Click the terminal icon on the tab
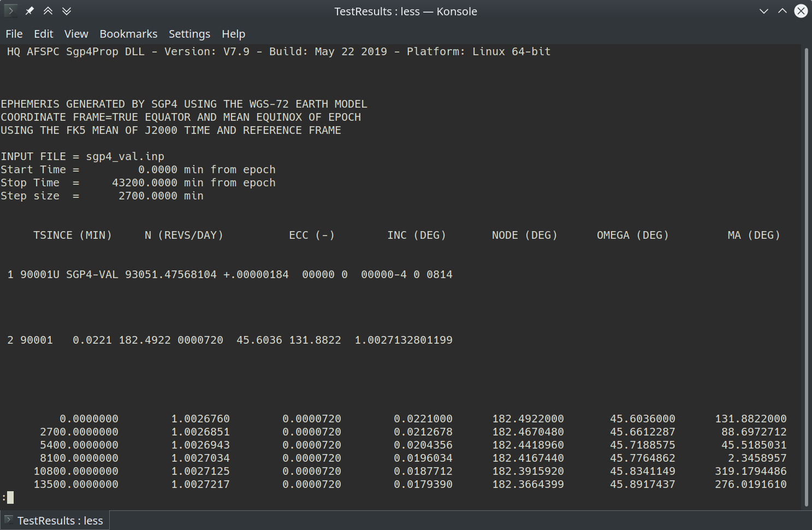Image resolution: width=812 pixels, height=530 pixels. (8, 520)
